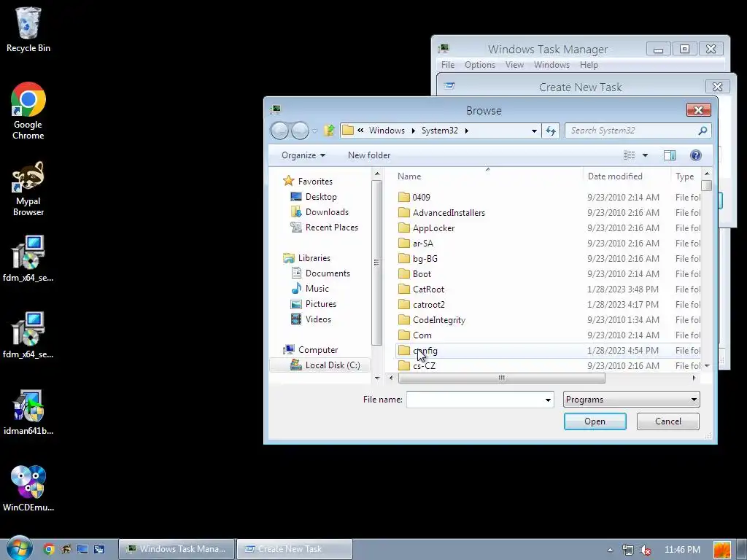Click the file list vertical scrollbar thumb
This screenshot has width=747, height=560.
point(706,185)
